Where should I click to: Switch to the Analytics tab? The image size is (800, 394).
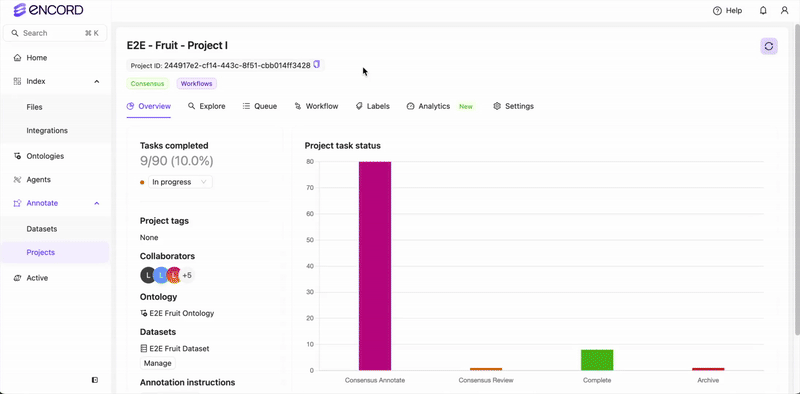(429, 106)
